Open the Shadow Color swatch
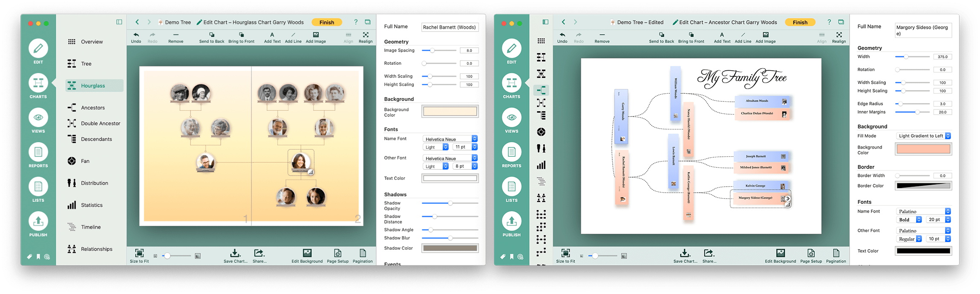The height and width of the screenshot is (294, 980). (450, 248)
